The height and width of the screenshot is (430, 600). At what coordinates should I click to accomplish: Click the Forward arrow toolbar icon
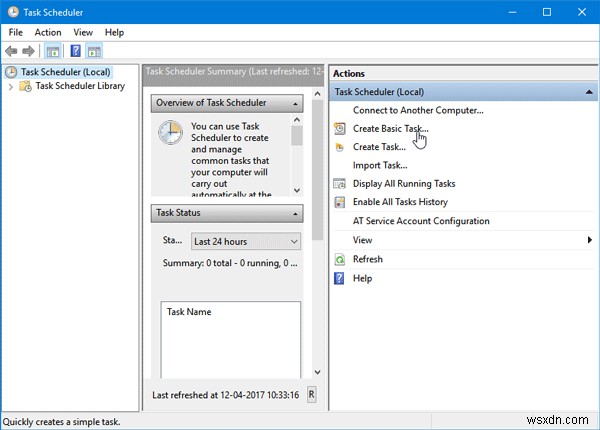[x=28, y=51]
